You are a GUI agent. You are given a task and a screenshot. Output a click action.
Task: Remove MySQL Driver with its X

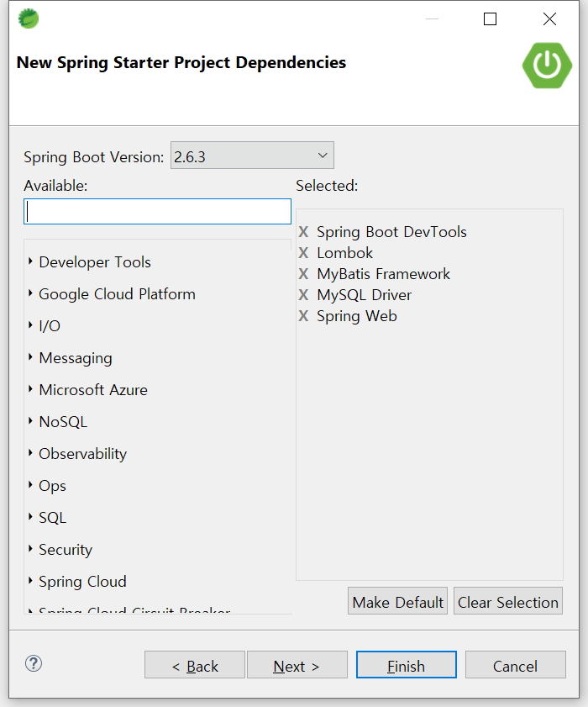click(x=303, y=295)
